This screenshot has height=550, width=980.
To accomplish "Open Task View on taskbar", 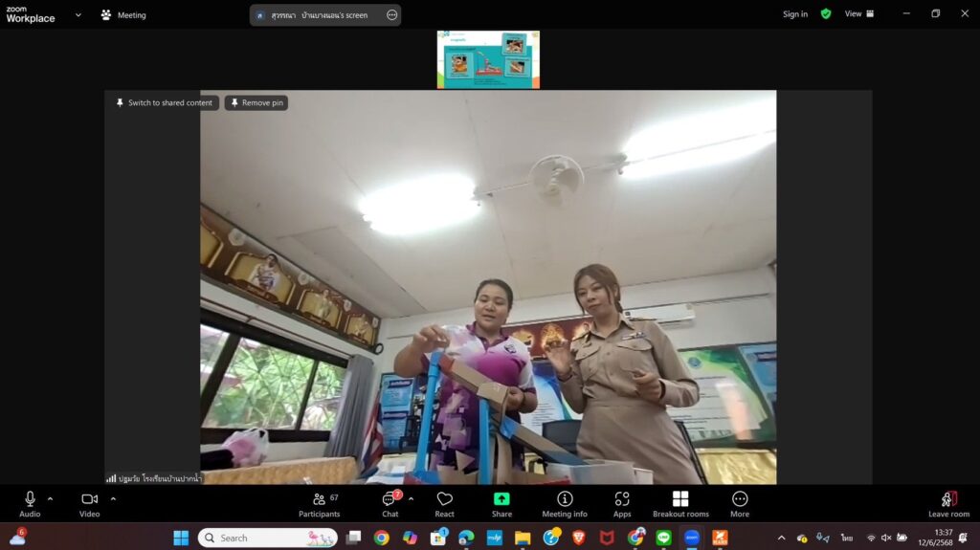I will 353,538.
